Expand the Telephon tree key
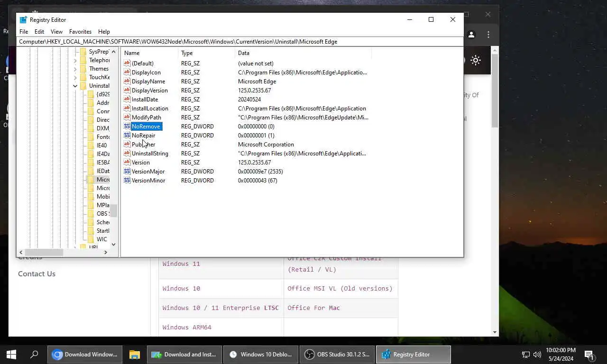Screen dimensions: 607x364 pyautogui.click(x=75, y=60)
